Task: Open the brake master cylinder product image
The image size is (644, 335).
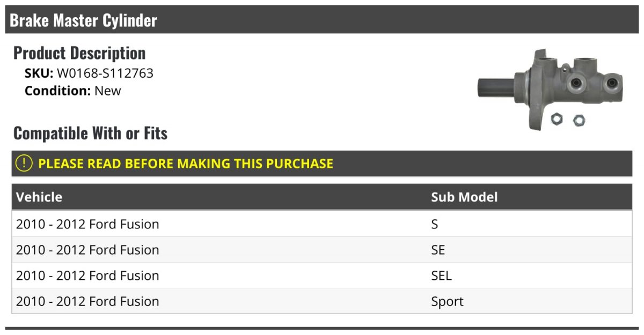Action: pos(551,89)
